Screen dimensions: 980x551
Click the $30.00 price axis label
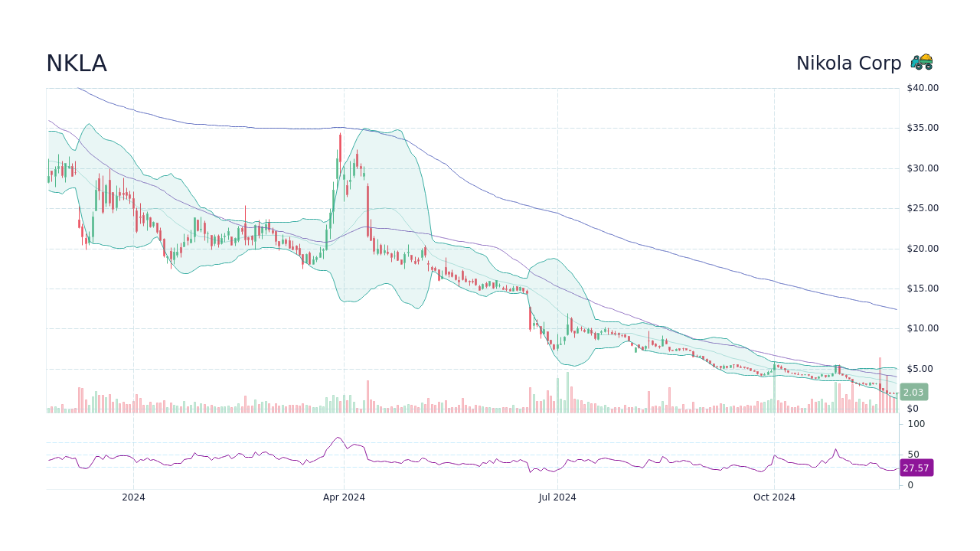pyautogui.click(x=923, y=168)
